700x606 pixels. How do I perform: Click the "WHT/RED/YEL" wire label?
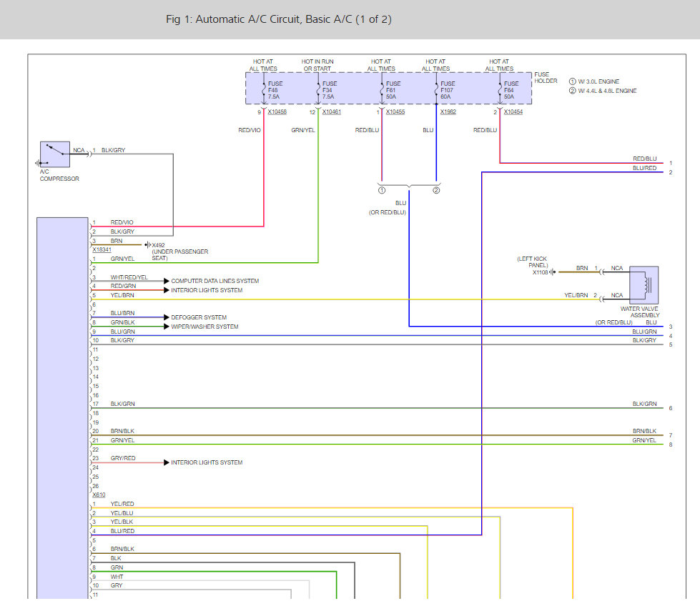pos(129,277)
